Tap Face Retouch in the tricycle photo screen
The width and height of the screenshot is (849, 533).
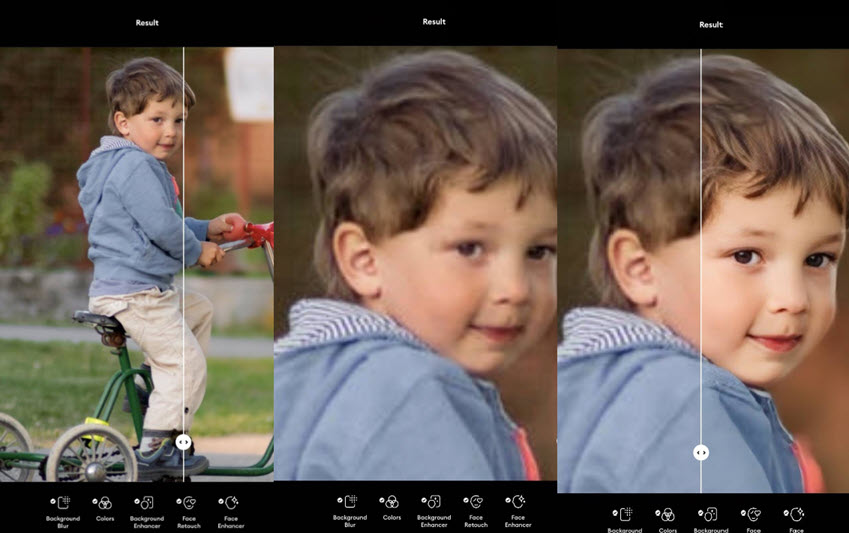(188, 511)
